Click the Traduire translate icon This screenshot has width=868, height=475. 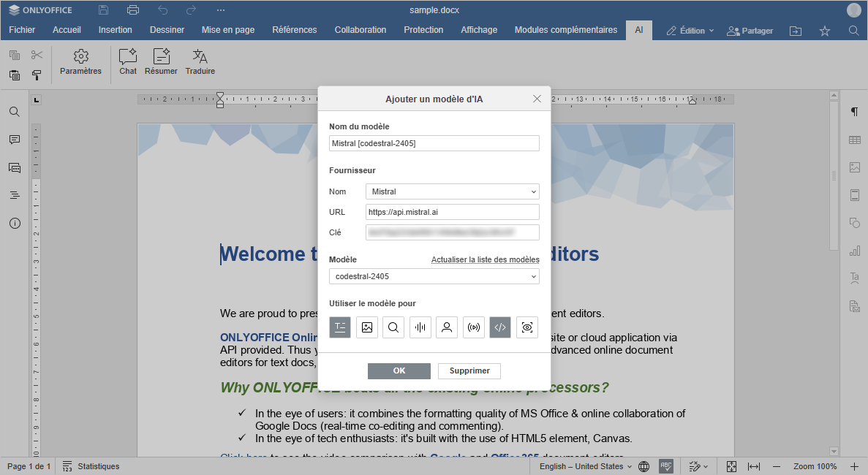click(x=200, y=61)
